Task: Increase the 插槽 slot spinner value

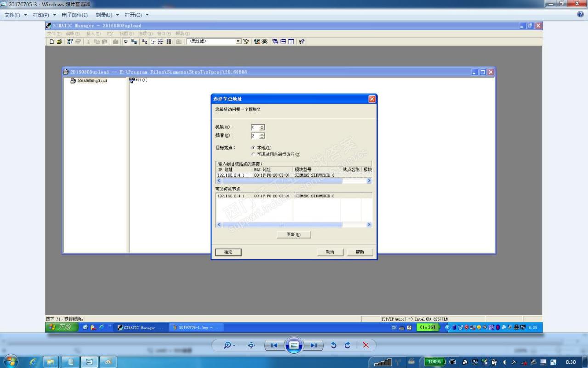Action: pos(262,134)
